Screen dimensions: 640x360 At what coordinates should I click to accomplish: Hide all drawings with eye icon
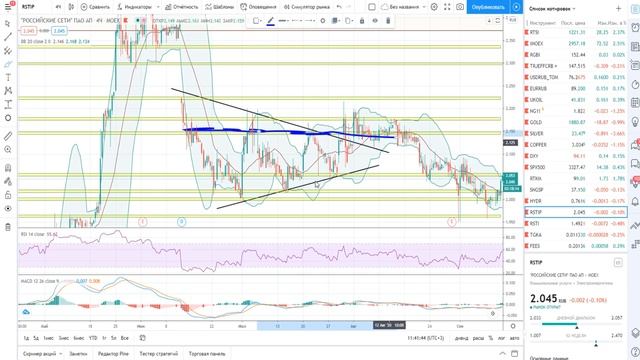click(x=8, y=209)
